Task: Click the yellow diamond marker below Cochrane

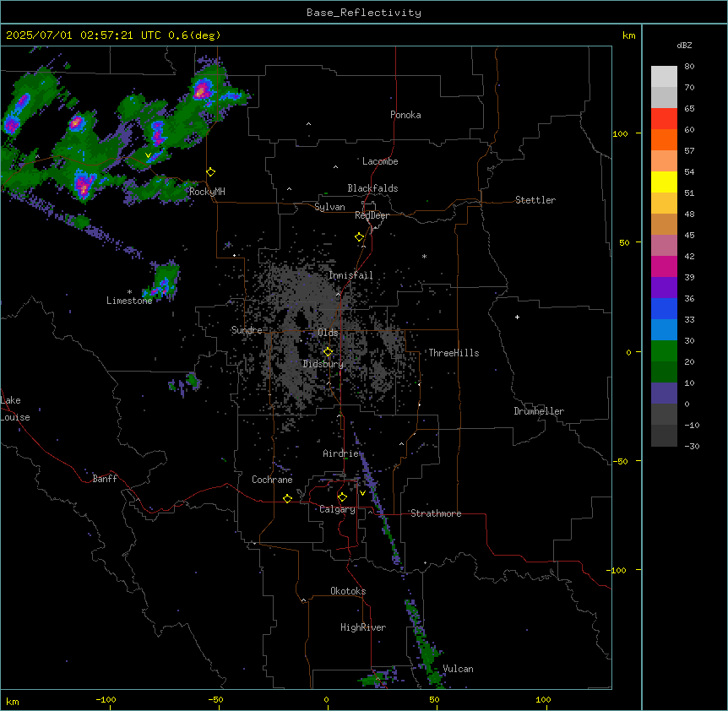Action: click(x=287, y=498)
